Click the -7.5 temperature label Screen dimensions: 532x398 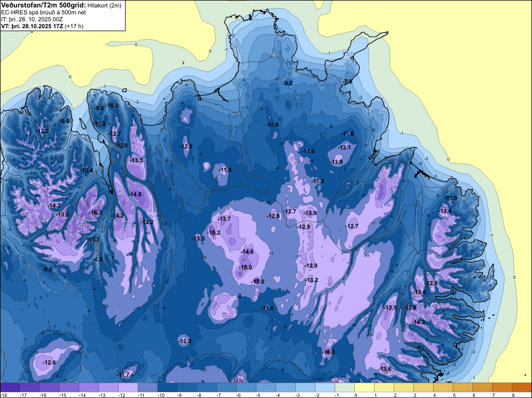pyautogui.click(x=348, y=82)
